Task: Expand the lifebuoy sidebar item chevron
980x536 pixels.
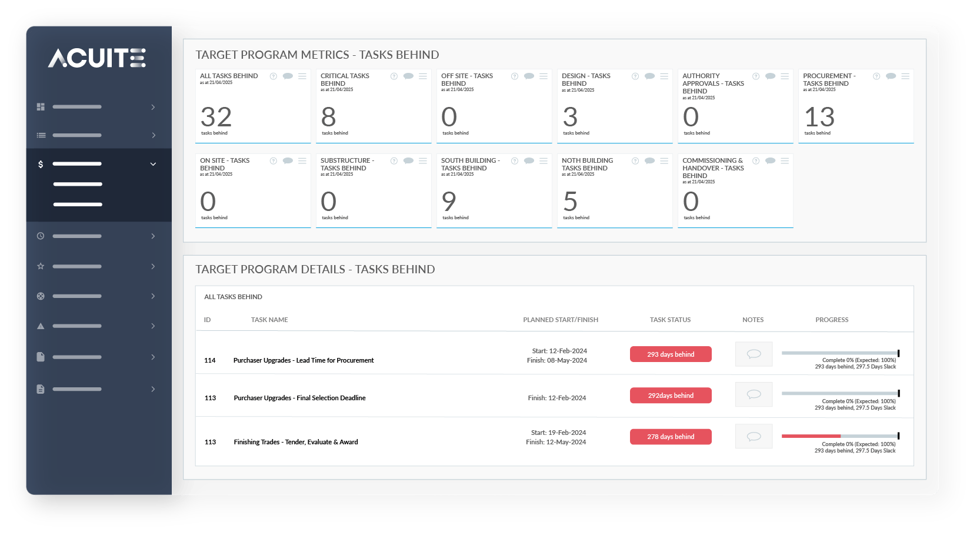Action: (x=153, y=296)
